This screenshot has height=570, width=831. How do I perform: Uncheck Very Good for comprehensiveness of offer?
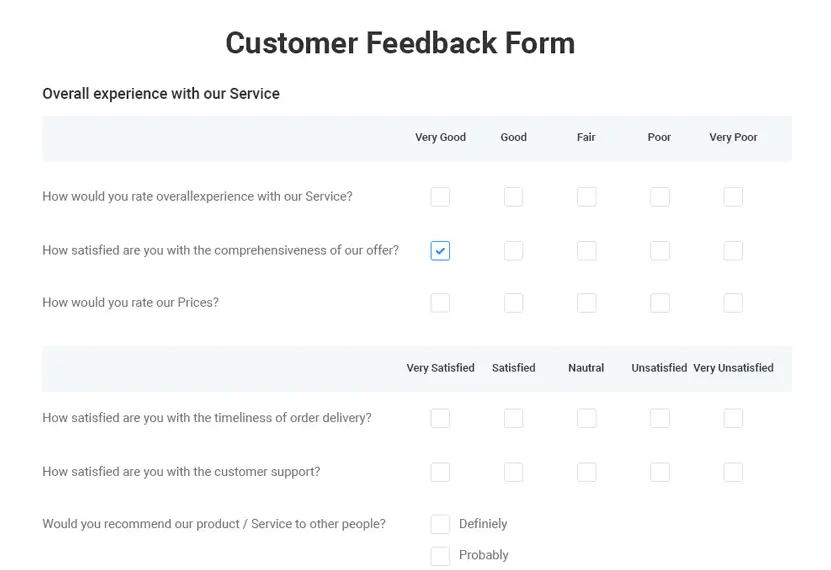click(440, 251)
